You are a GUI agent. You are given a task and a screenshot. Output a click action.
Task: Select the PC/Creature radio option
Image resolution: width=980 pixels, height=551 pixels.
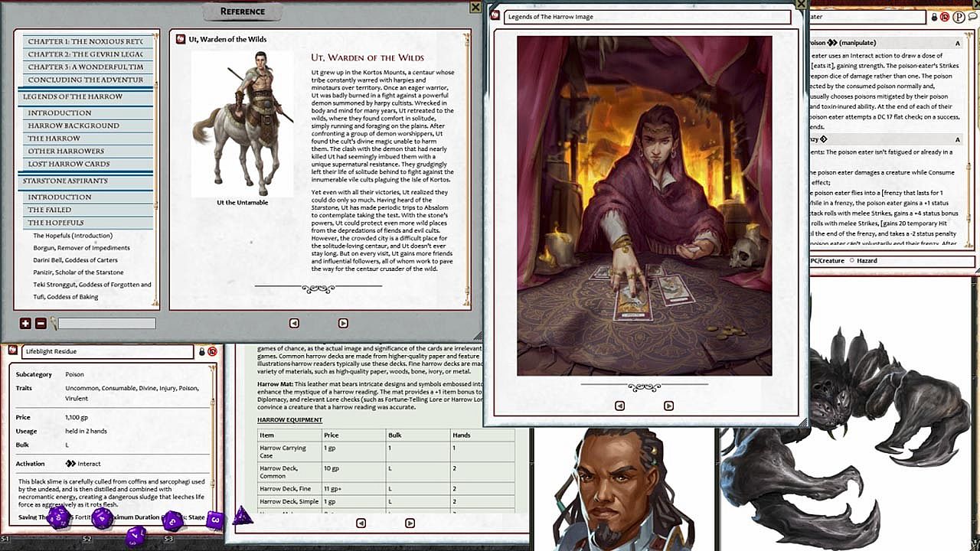pos(827,261)
